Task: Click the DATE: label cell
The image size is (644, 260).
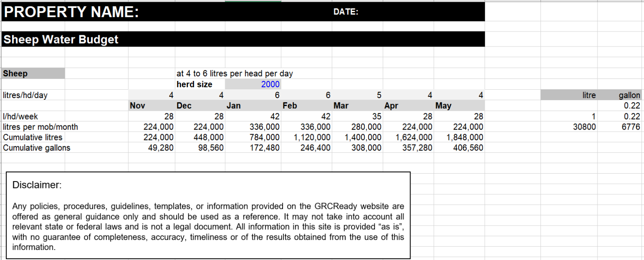Action: 346,11
